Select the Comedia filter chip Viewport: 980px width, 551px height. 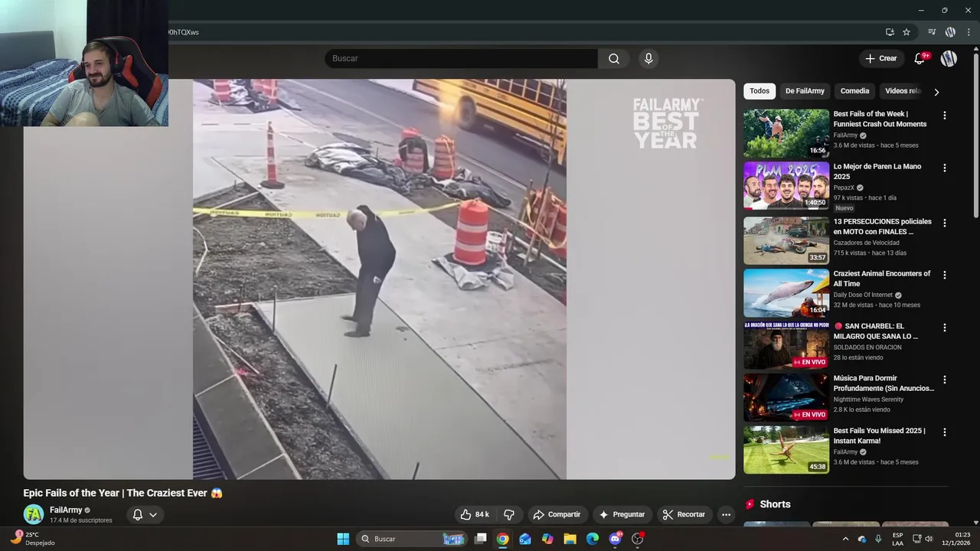click(x=854, y=91)
